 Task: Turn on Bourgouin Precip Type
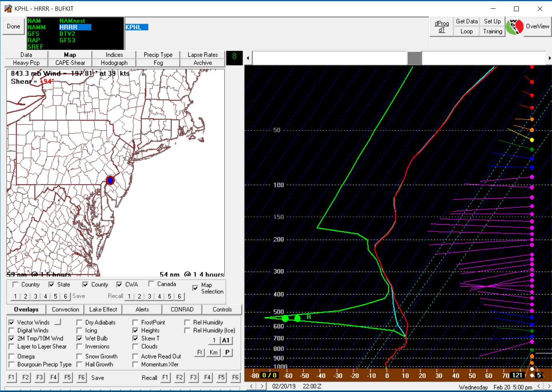(11, 364)
